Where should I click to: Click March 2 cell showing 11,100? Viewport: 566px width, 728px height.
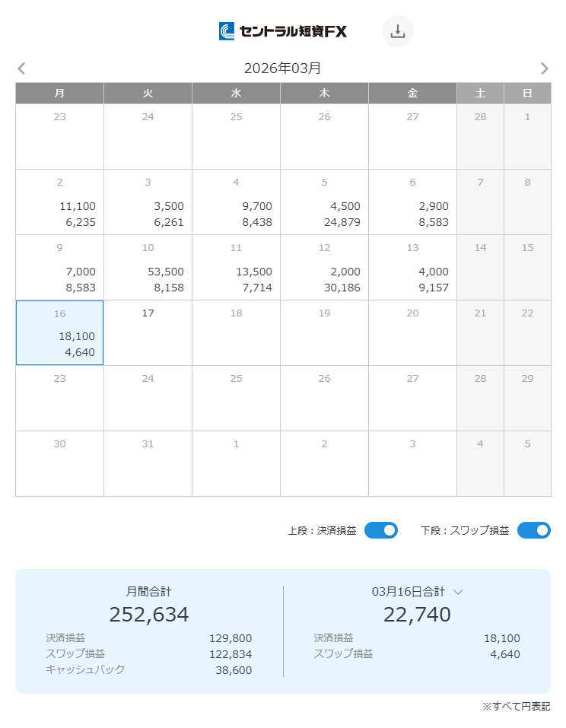click(59, 202)
